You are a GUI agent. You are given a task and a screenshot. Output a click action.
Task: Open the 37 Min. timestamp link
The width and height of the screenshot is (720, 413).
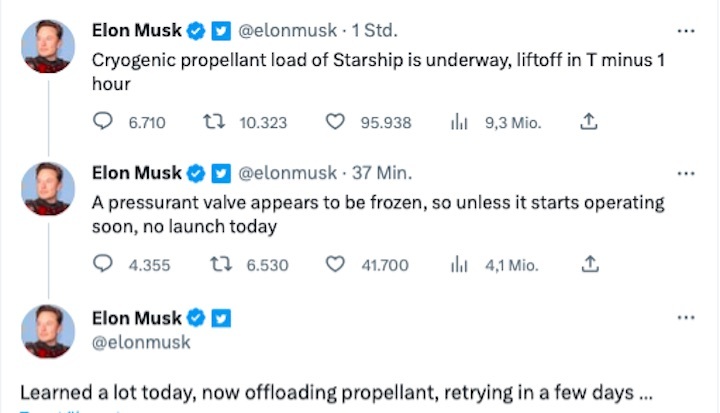pyautogui.click(x=376, y=174)
